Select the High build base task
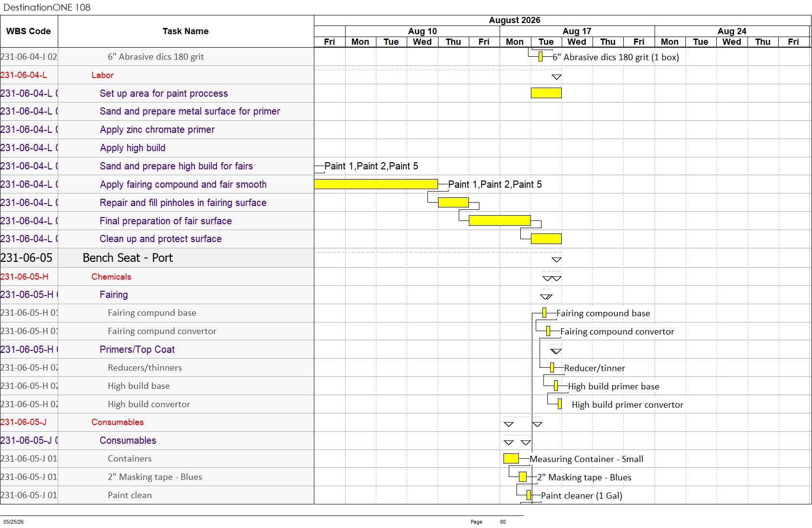 pyautogui.click(x=139, y=386)
